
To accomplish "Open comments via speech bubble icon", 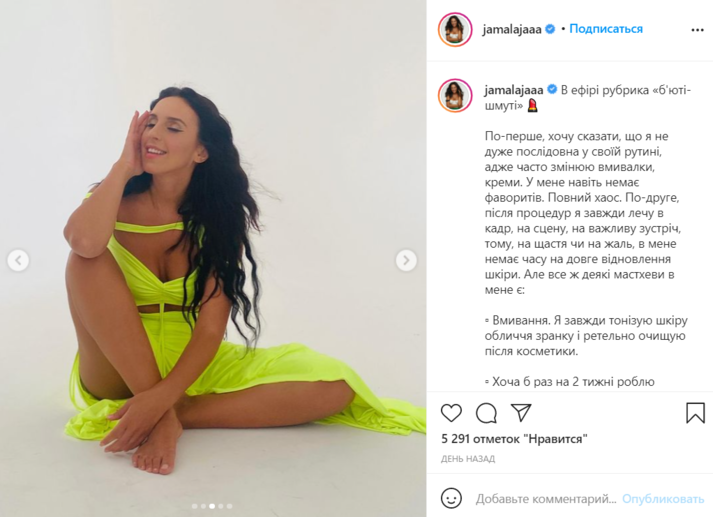I will [486, 413].
